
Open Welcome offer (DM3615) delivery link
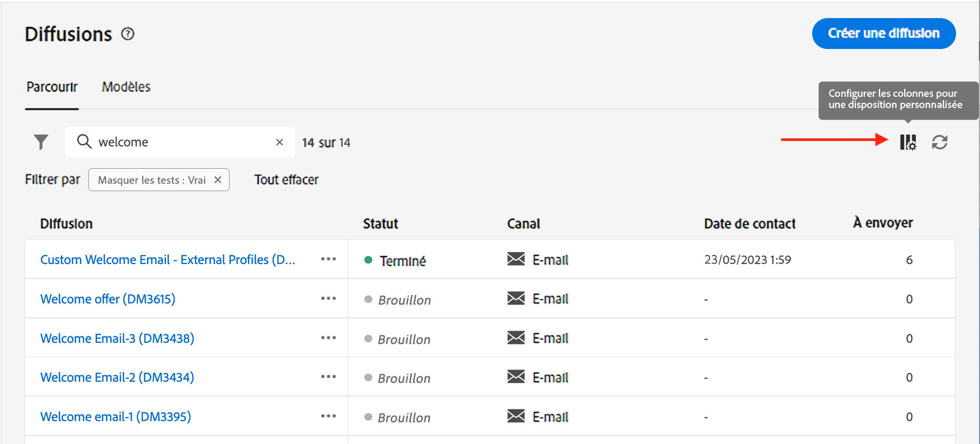pos(108,299)
